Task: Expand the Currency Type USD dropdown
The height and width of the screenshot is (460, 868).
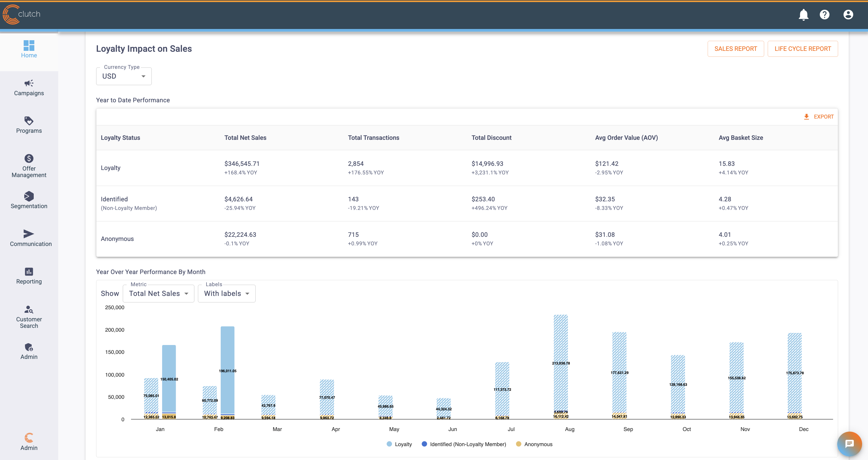Action: pos(124,77)
